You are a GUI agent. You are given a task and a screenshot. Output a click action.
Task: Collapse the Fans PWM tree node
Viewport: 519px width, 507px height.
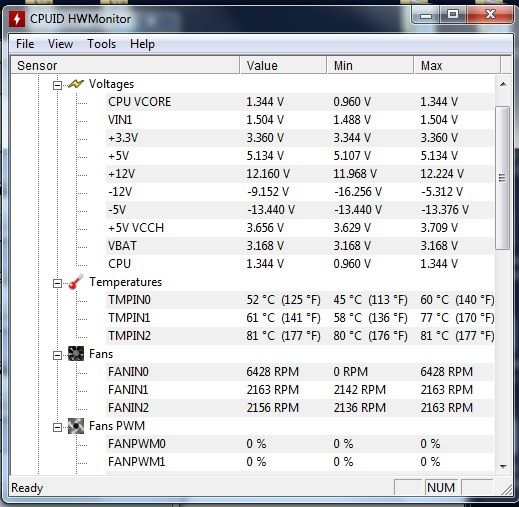[x=57, y=427]
